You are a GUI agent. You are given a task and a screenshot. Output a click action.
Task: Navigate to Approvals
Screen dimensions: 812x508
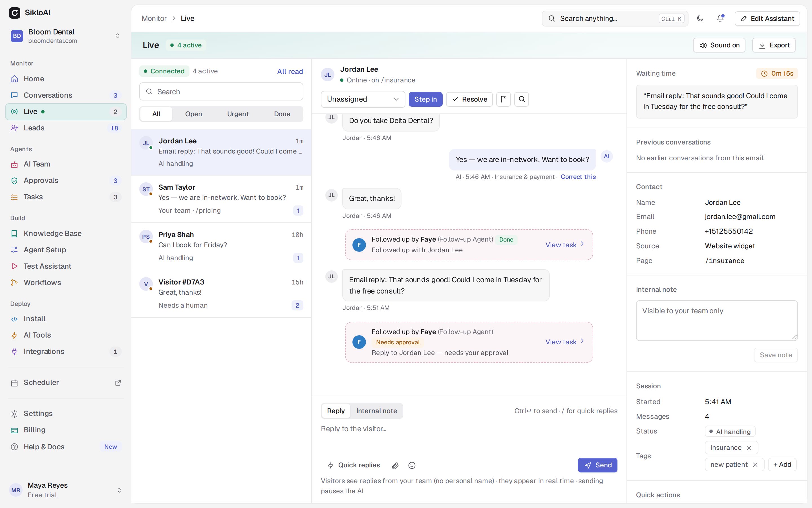point(66,180)
